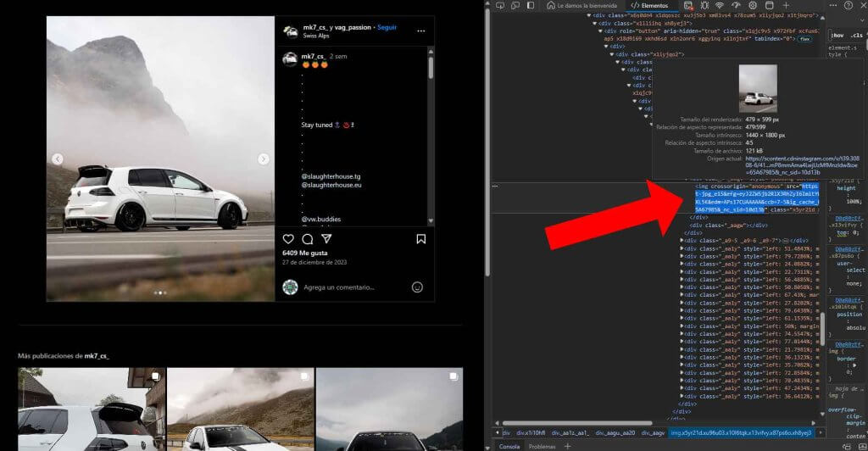Expand _aaly div with left: 51.4843%

click(x=682, y=248)
